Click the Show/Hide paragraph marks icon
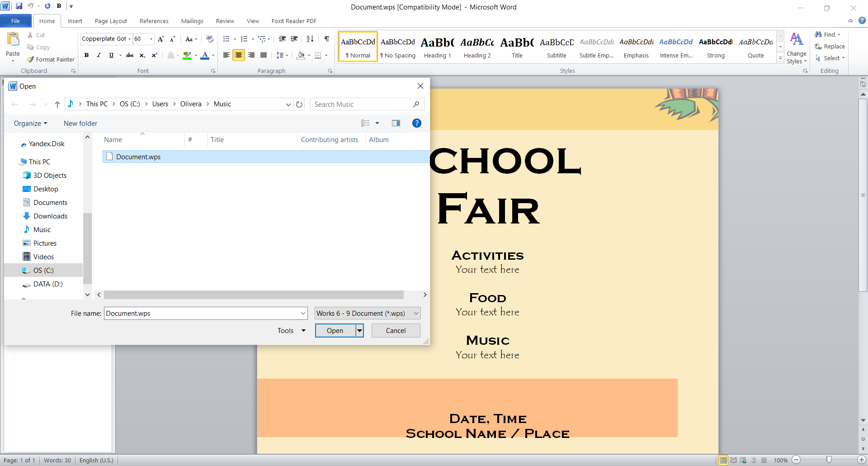This screenshot has width=868, height=466. pyautogui.click(x=326, y=39)
